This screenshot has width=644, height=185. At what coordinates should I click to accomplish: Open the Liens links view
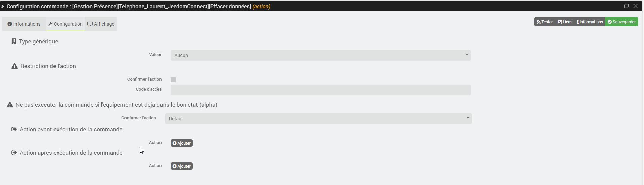tap(565, 22)
